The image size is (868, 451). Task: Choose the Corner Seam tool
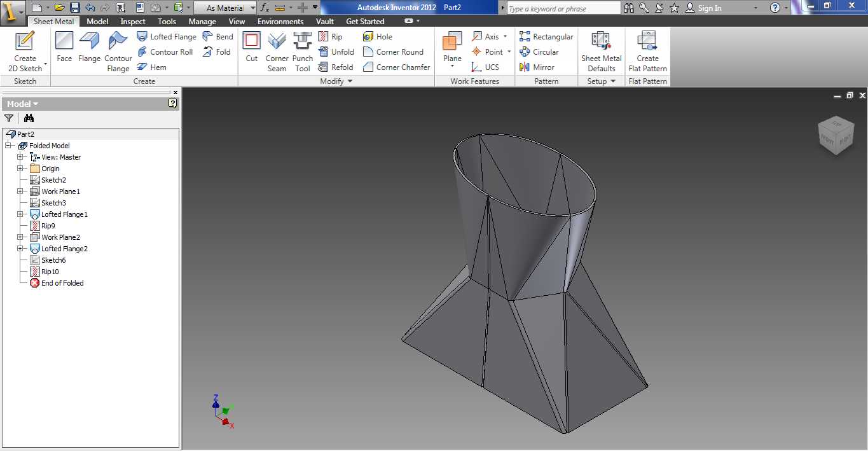[277, 51]
